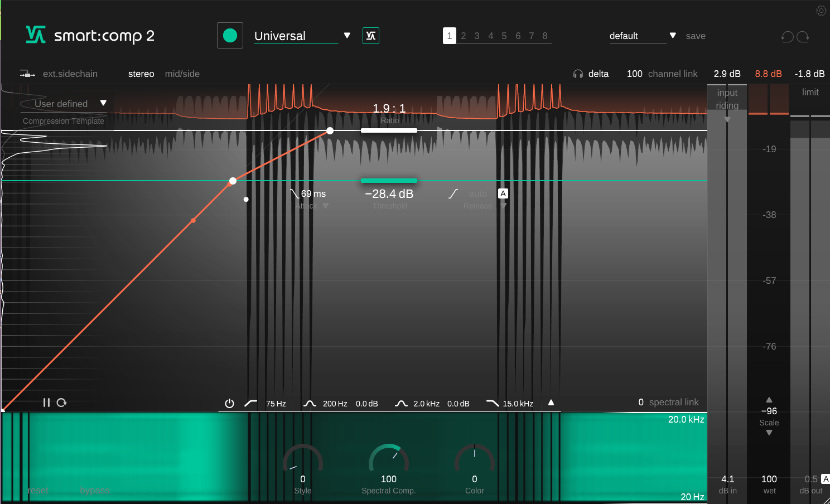Screen dimensions: 830x504
Task: Toggle the limit option
Action: point(810,93)
